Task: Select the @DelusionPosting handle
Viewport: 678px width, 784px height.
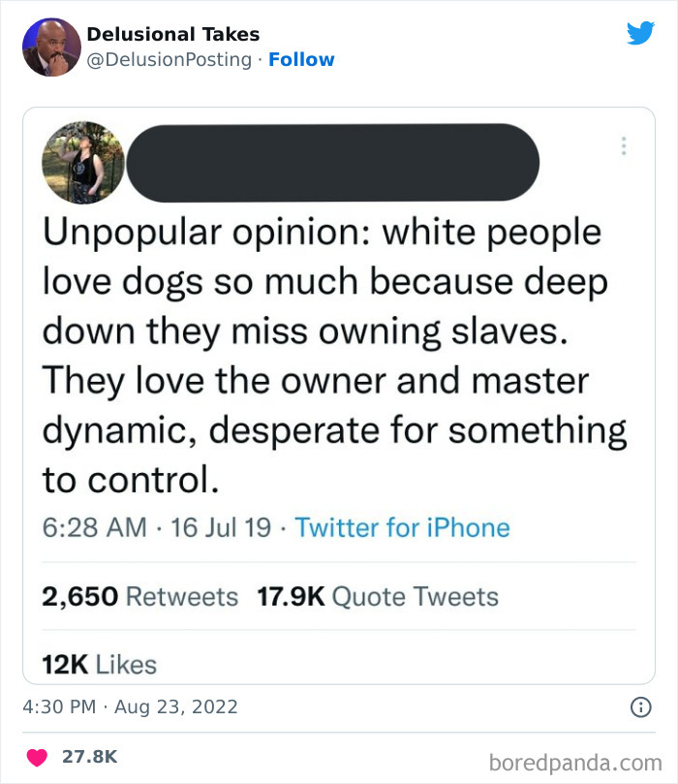Action: point(171,59)
